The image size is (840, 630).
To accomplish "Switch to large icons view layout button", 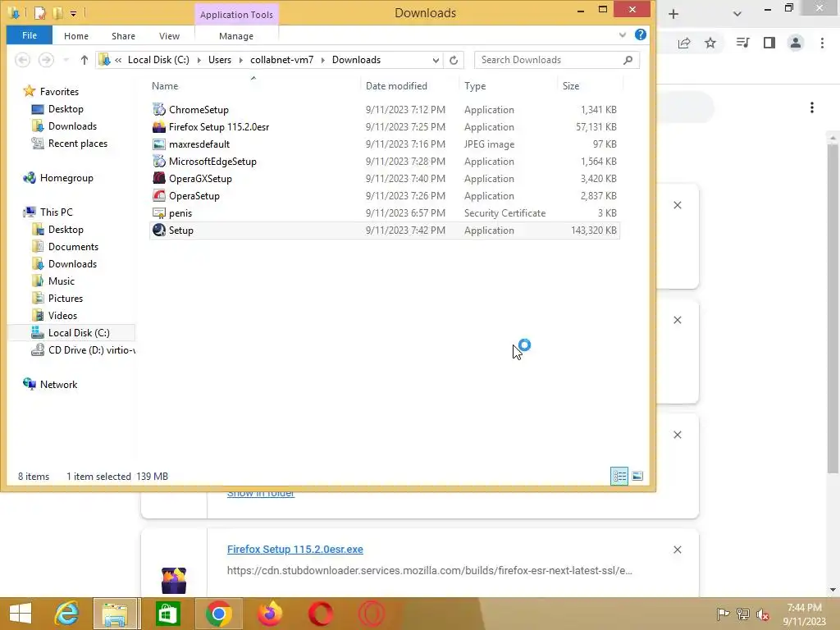I will click(x=637, y=476).
